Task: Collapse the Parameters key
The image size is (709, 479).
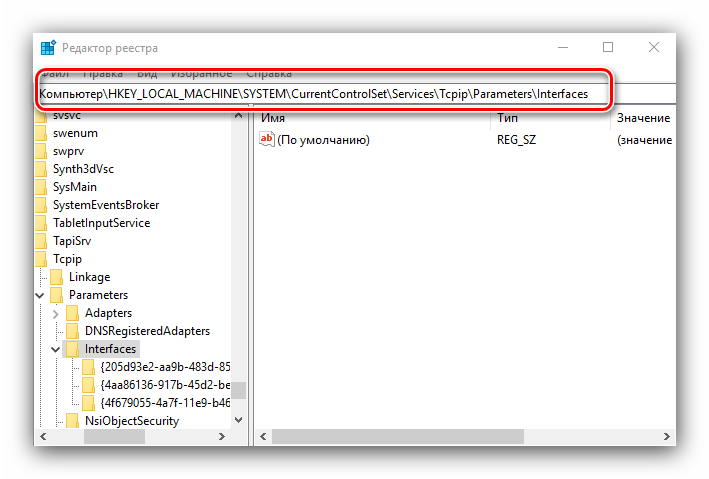Action: (40, 296)
